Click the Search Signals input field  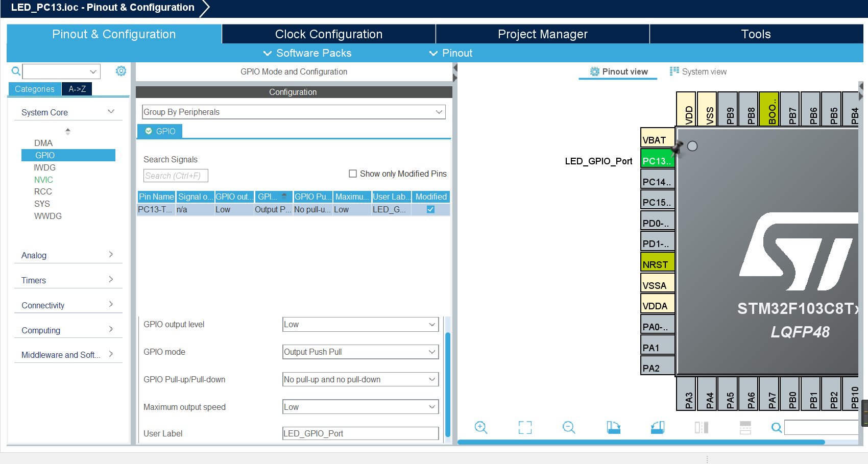click(176, 176)
